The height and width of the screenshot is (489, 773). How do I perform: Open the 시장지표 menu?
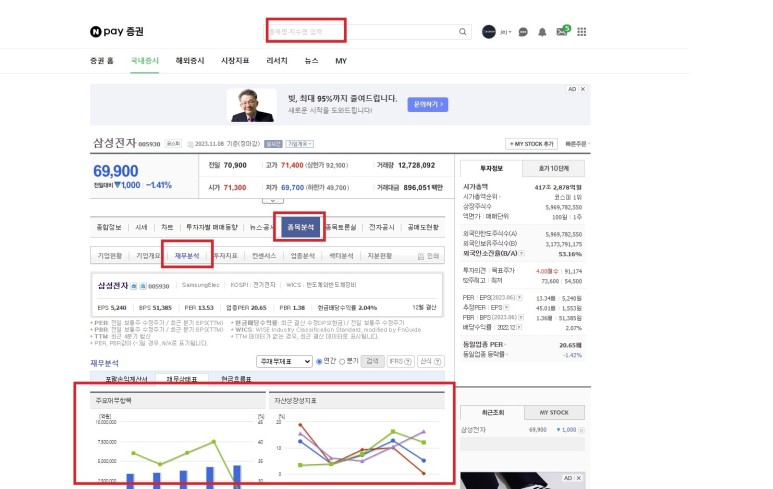pos(235,61)
